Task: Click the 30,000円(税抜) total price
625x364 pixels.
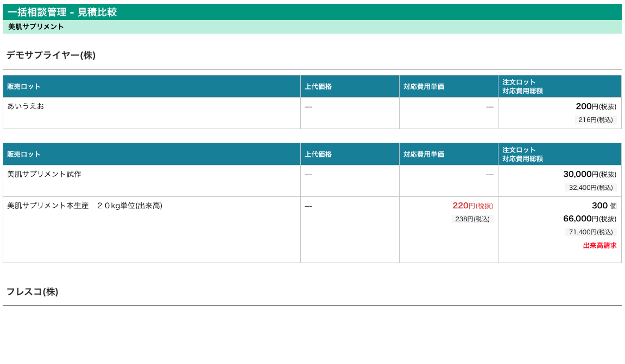Action: [x=589, y=174]
